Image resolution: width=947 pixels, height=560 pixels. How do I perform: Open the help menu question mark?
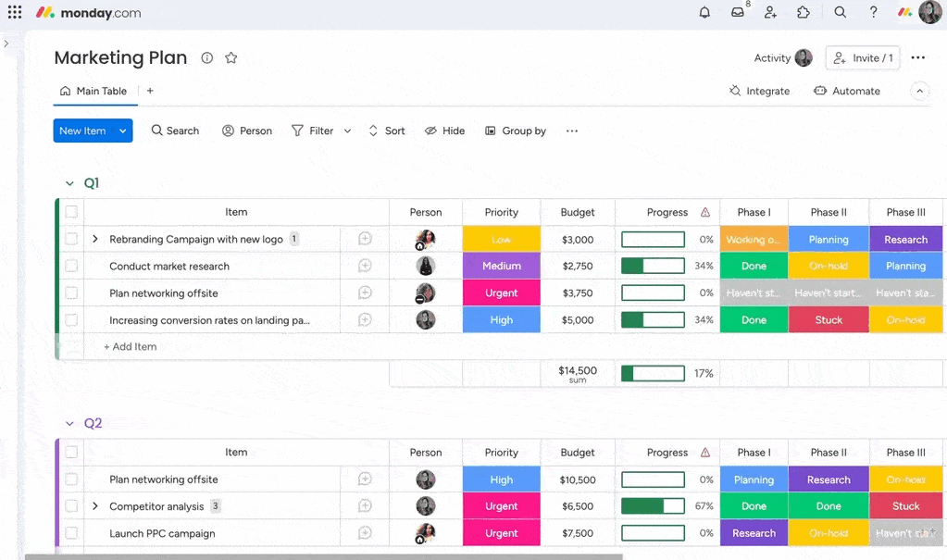(x=871, y=12)
